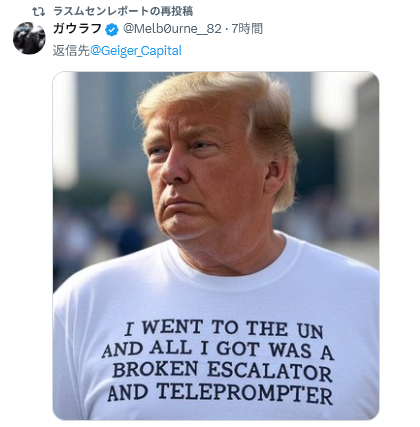Screen dimensions: 420x427
Task: Click the white T-shirt slogan text in photo
Action: point(218,361)
